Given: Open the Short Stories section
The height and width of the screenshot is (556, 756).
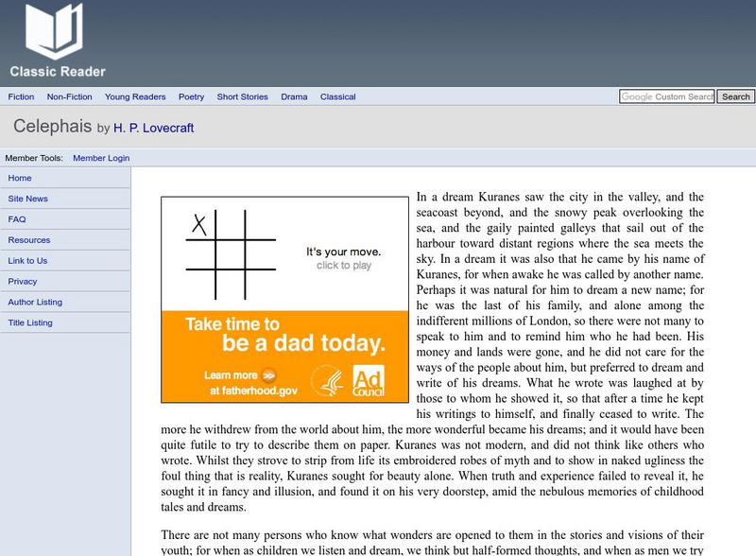Looking at the screenshot, I should tap(242, 96).
